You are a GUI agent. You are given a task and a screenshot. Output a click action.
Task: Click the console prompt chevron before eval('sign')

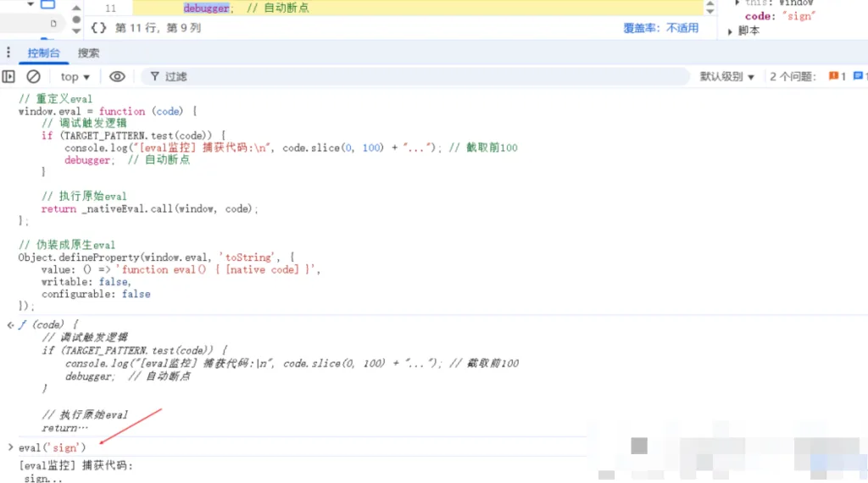(10, 447)
